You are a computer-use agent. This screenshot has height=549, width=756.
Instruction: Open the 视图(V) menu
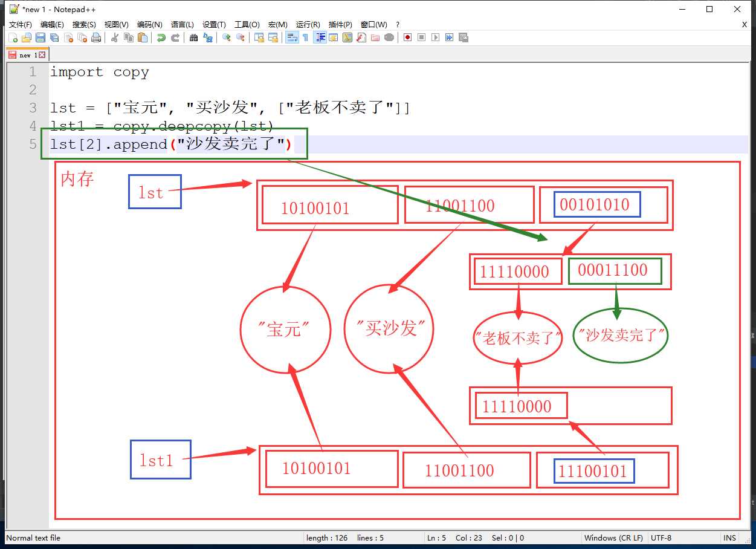click(116, 25)
